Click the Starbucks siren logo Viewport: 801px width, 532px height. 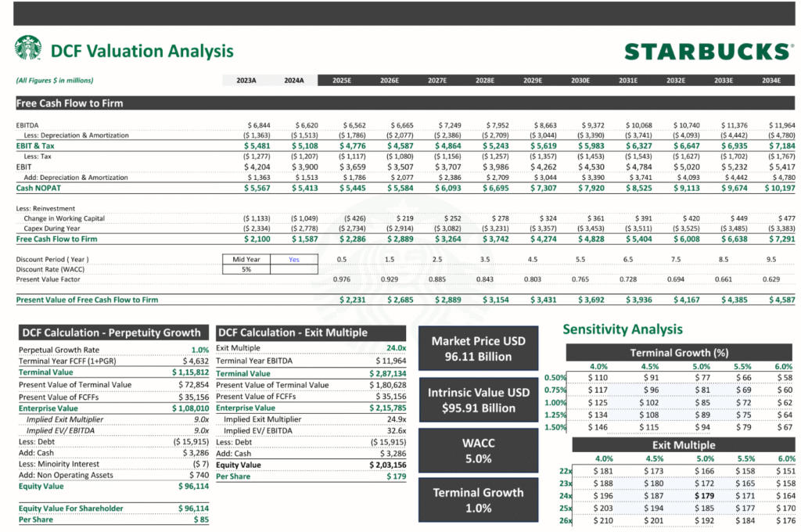tap(28, 49)
